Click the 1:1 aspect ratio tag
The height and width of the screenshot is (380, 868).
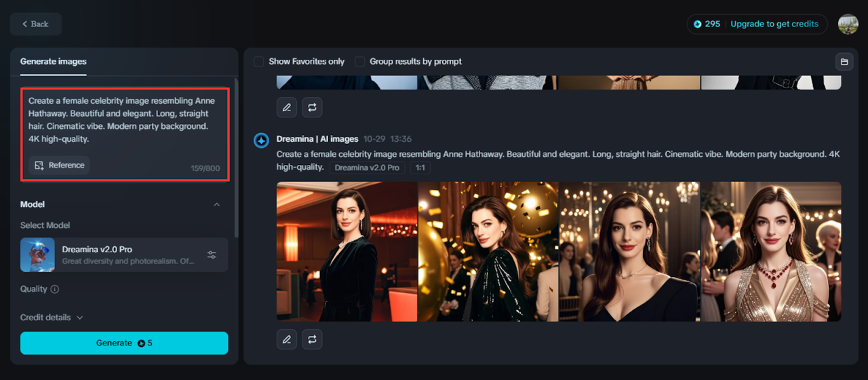(420, 168)
